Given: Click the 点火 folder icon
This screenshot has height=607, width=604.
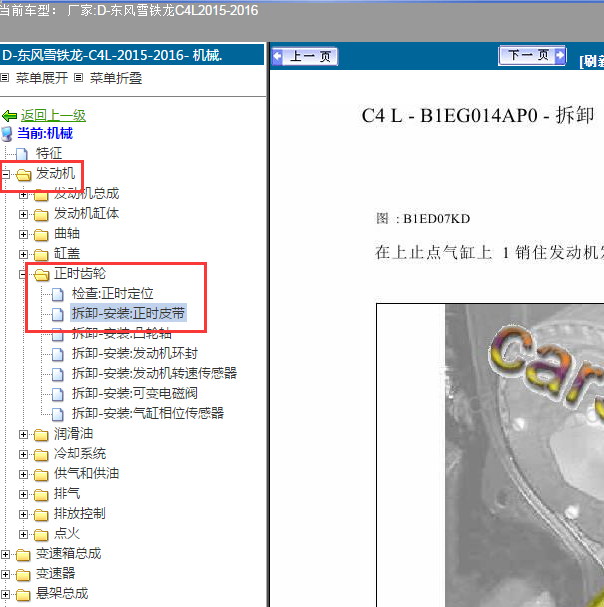Looking at the screenshot, I should (41, 535).
